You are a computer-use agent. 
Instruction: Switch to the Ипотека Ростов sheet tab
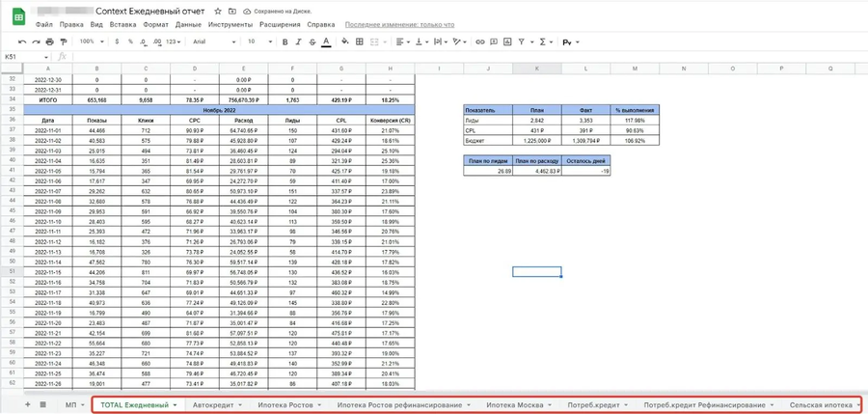point(285,405)
